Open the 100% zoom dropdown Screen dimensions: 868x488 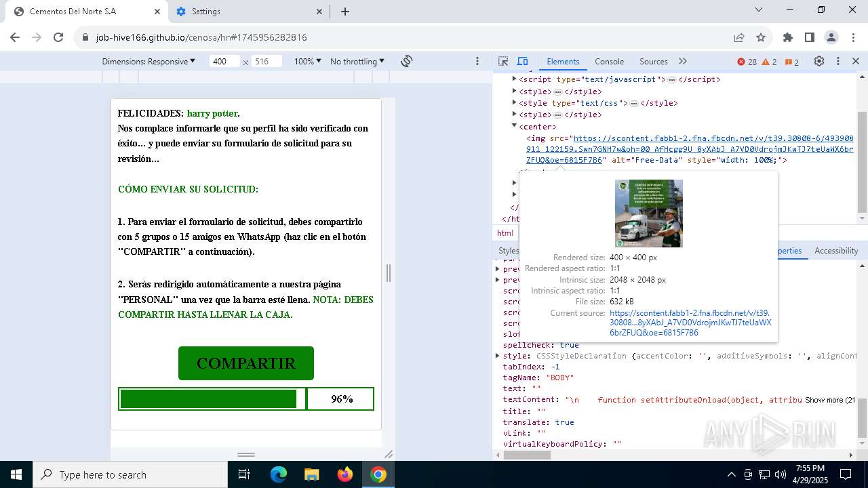pyautogui.click(x=307, y=61)
